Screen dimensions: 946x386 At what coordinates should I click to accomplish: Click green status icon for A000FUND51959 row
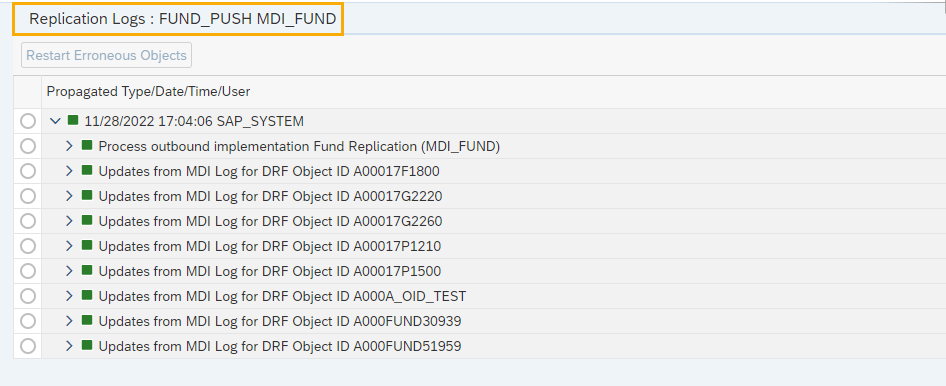[x=87, y=345]
